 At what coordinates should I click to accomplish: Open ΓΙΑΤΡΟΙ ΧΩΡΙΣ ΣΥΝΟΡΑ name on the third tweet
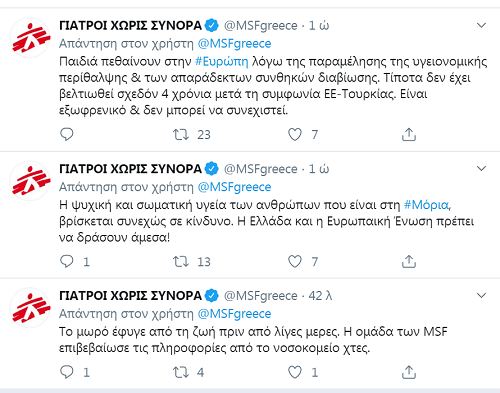pos(130,296)
